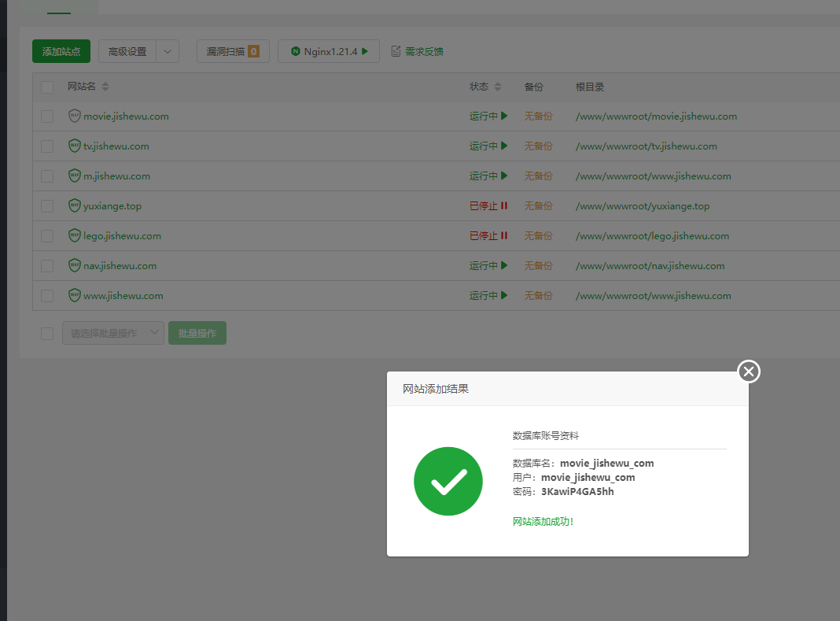Click the WAF shield icon for lego.jishewu.com
Image resolution: width=840 pixels, height=621 pixels.
coord(75,235)
